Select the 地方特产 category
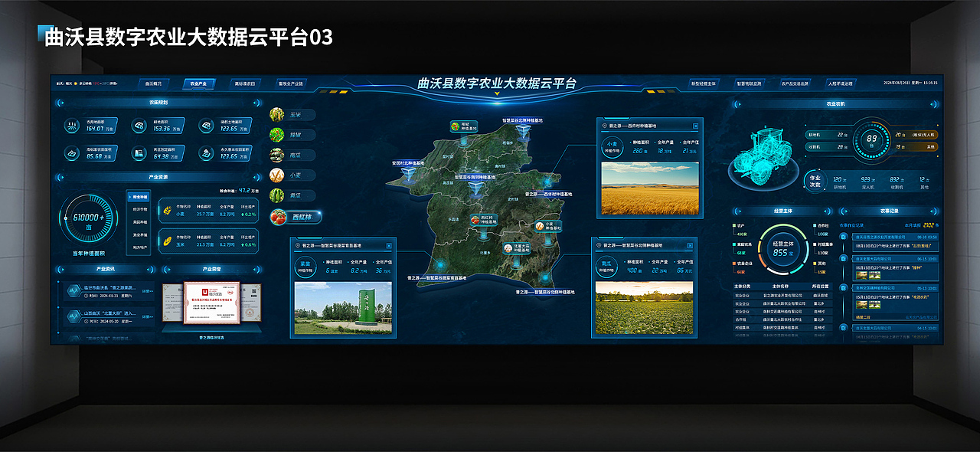This screenshot has width=980, height=452. coord(140,247)
